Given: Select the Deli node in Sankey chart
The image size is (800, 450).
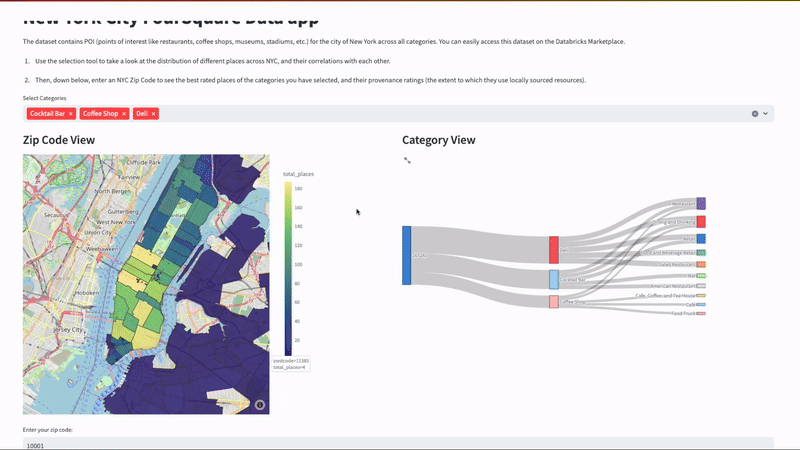Looking at the screenshot, I should tap(554, 250).
